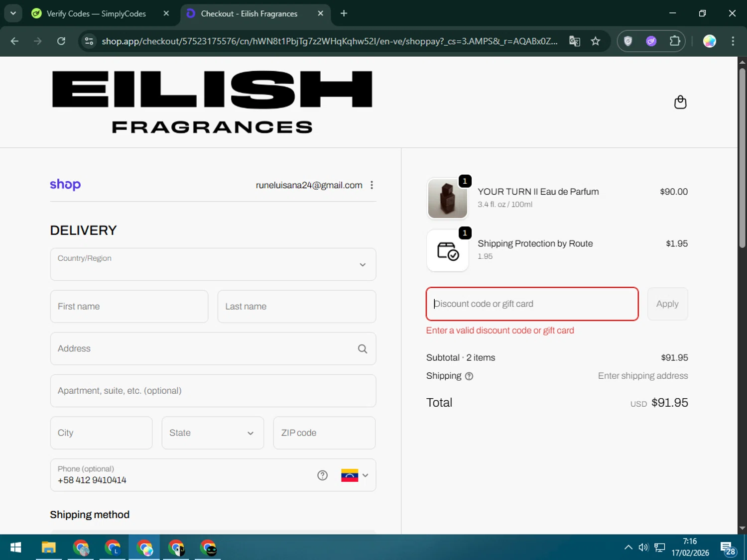Click the shield extension icon
Viewport: 747px width, 560px height.
(628, 41)
